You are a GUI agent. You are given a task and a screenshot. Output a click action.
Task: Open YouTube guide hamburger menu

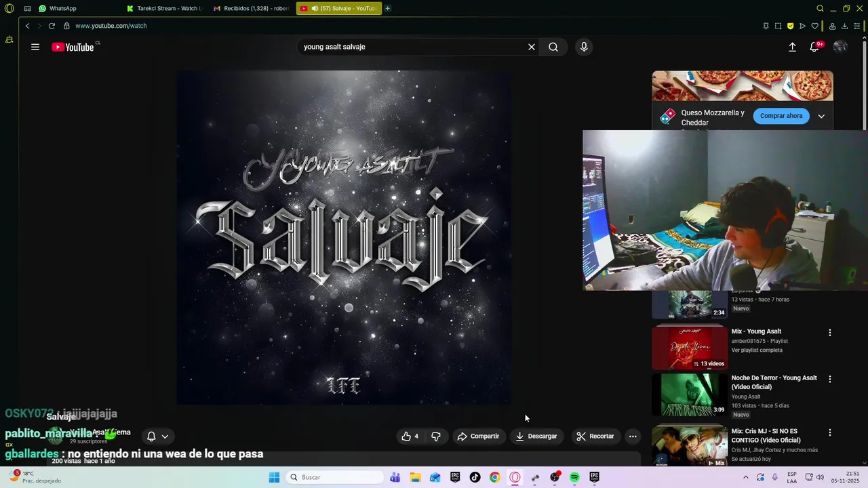click(x=35, y=47)
